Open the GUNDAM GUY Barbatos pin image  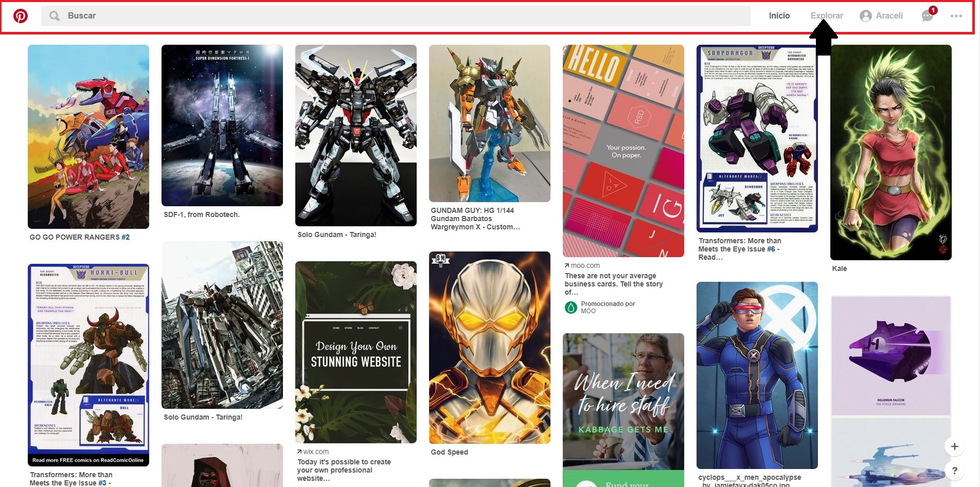point(490,123)
